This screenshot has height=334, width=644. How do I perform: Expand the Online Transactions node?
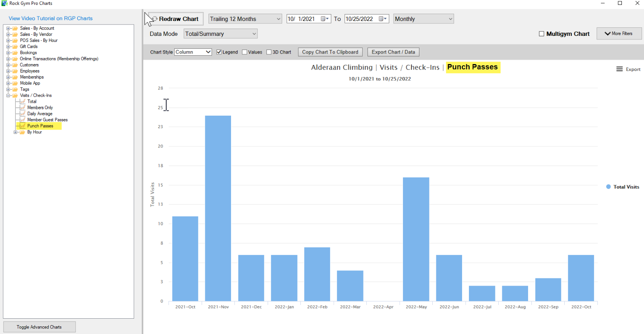pos(8,59)
